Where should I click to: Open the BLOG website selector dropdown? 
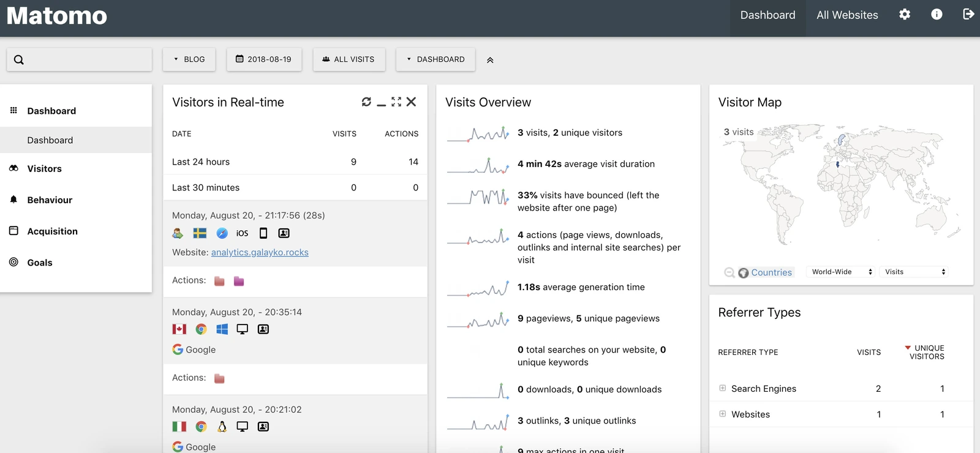click(189, 59)
